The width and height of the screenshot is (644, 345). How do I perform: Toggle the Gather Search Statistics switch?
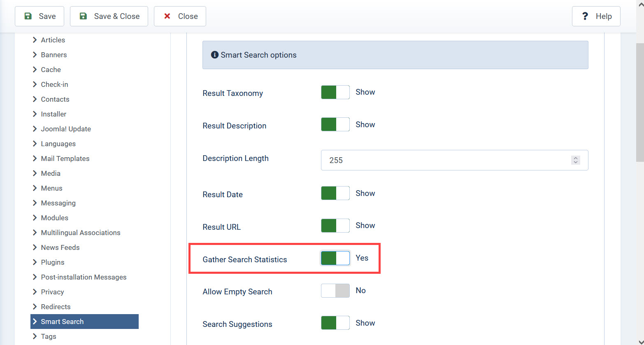335,258
